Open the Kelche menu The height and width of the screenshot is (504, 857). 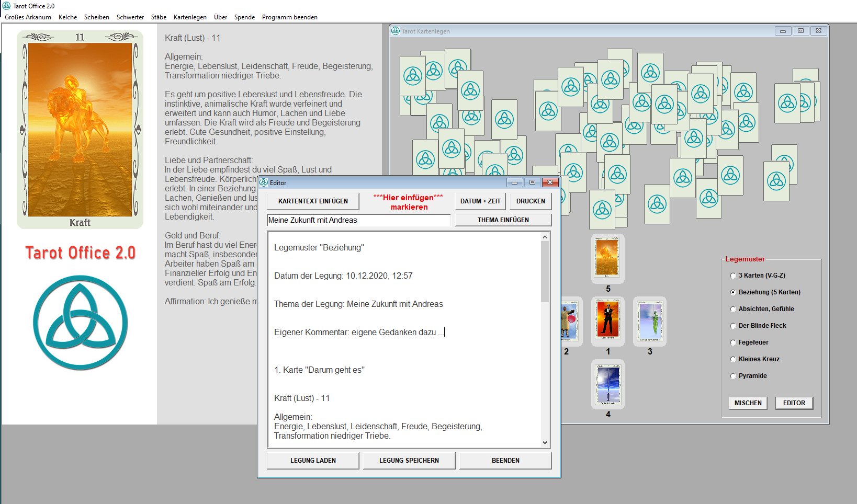(x=67, y=17)
